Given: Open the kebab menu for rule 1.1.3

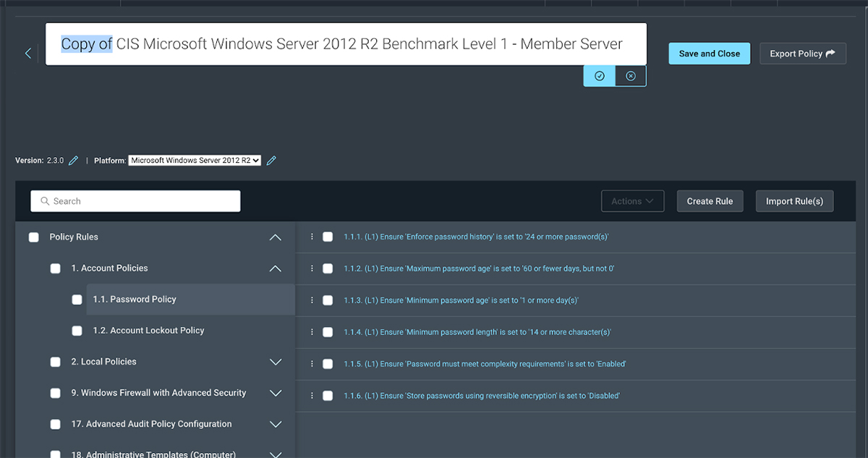Looking at the screenshot, I should pos(312,300).
